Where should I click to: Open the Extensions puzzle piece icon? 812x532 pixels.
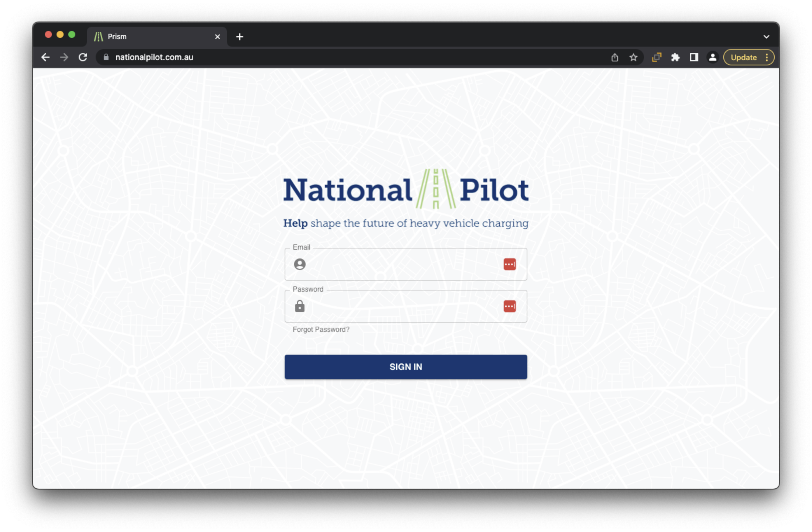(x=675, y=57)
